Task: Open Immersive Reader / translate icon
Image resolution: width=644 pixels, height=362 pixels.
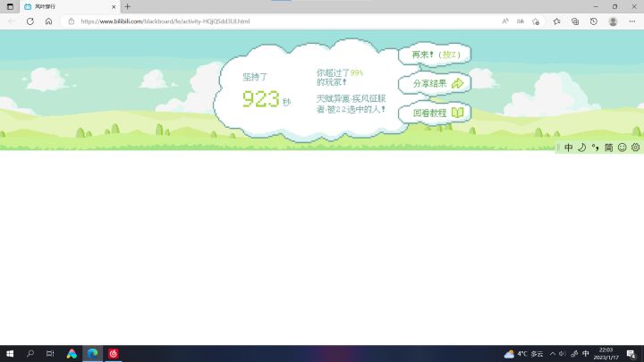Action: (x=521, y=21)
